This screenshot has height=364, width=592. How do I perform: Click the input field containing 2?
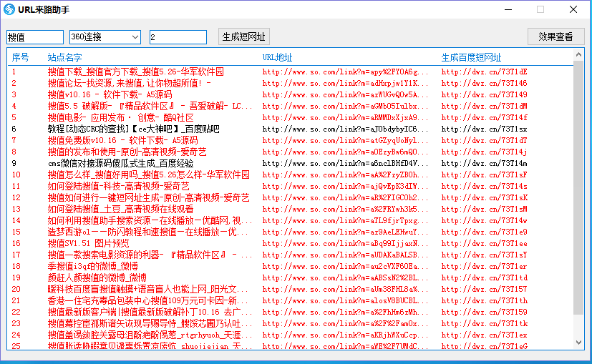[178, 37]
